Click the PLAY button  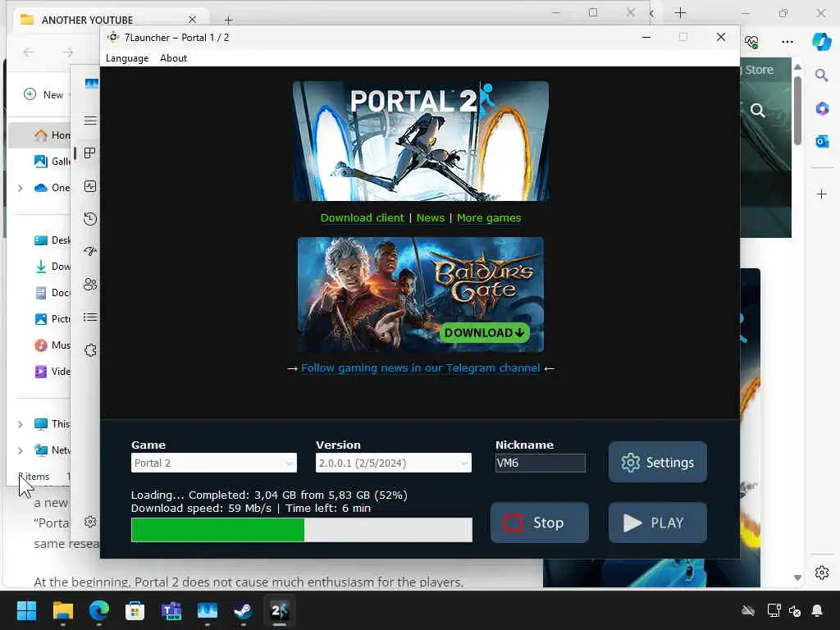pyautogui.click(x=657, y=523)
